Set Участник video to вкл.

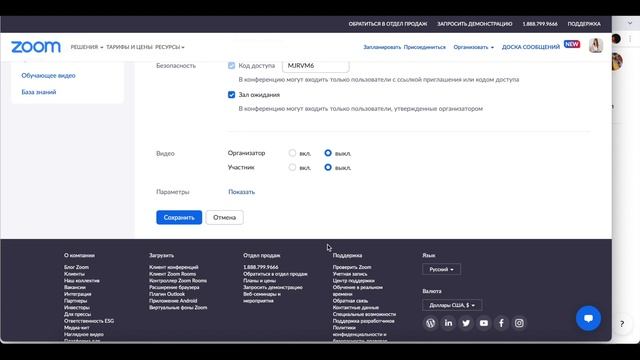(x=292, y=167)
